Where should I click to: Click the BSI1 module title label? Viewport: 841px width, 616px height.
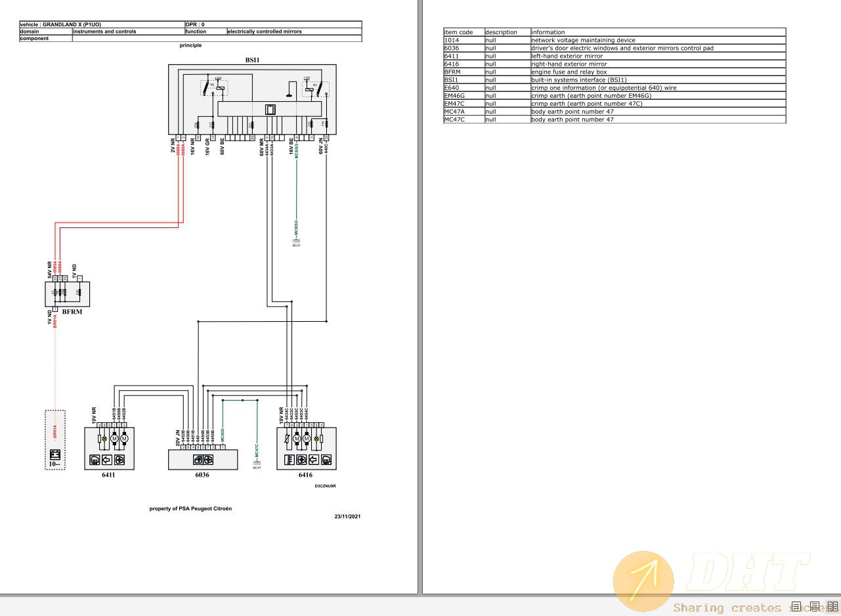point(253,60)
